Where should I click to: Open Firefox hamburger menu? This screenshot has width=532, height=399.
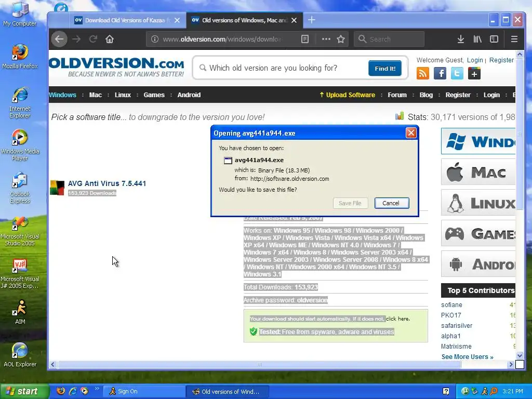(514, 39)
